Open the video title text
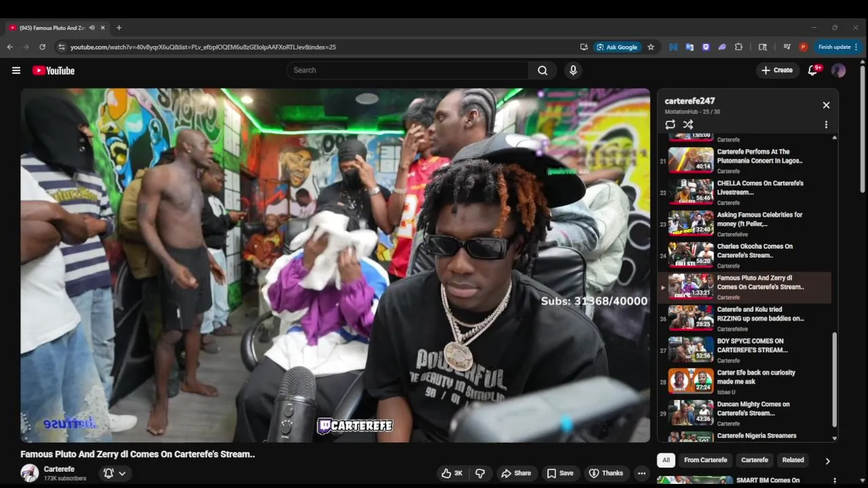The image size is (868, 488). tap(138, 454)
